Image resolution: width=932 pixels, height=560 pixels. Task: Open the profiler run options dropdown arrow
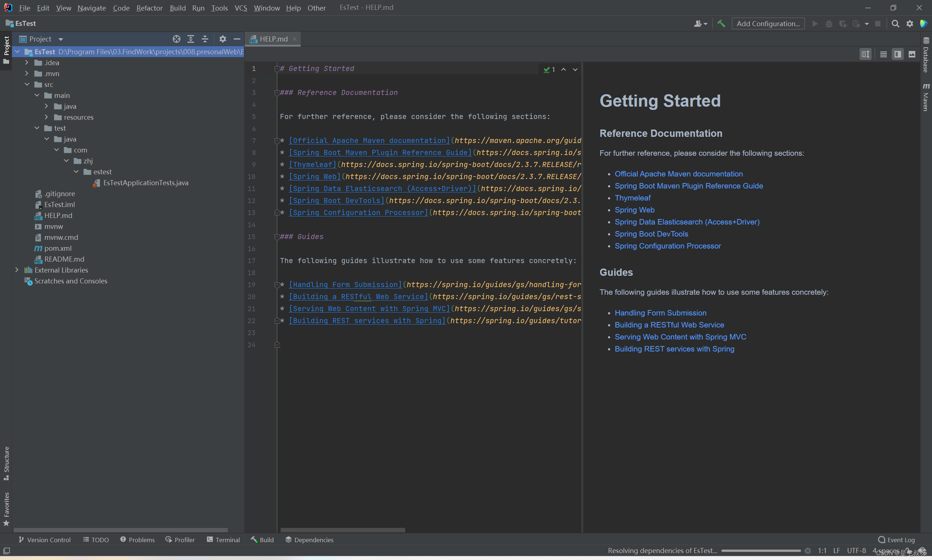tap(866, 24)
